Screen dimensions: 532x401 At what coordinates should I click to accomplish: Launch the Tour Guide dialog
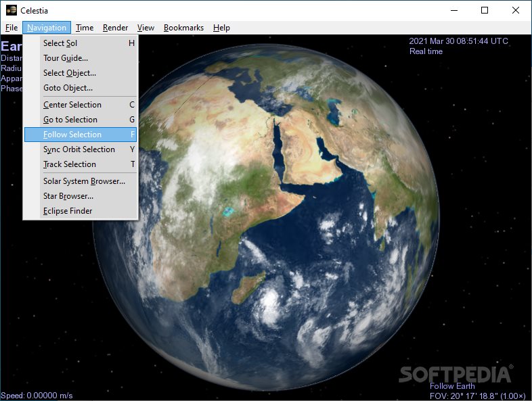pyautogui.click(x=81, y=58)
